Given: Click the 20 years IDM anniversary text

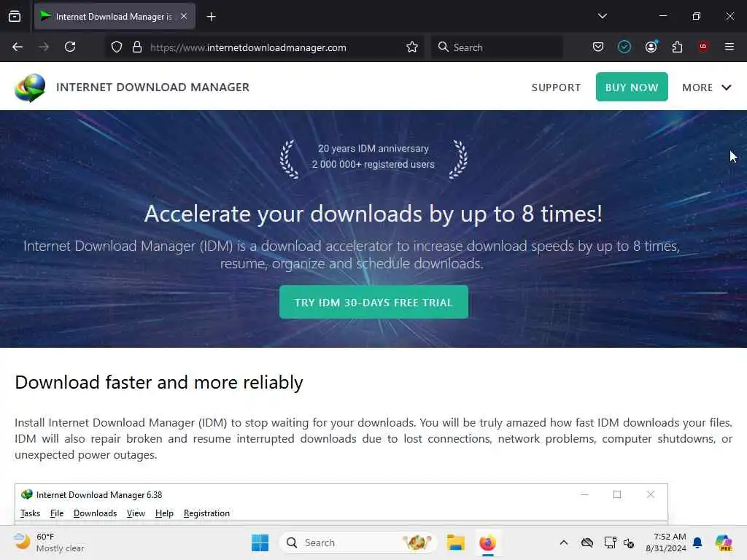Looking at the screenshot, I should [373, 149].
